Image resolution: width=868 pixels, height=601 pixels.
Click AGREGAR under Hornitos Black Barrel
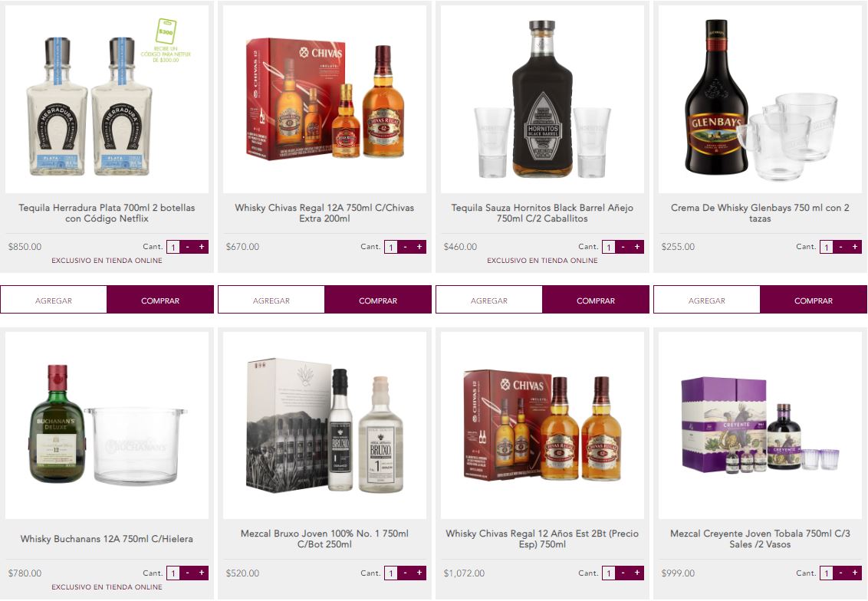tap(488, 300)
